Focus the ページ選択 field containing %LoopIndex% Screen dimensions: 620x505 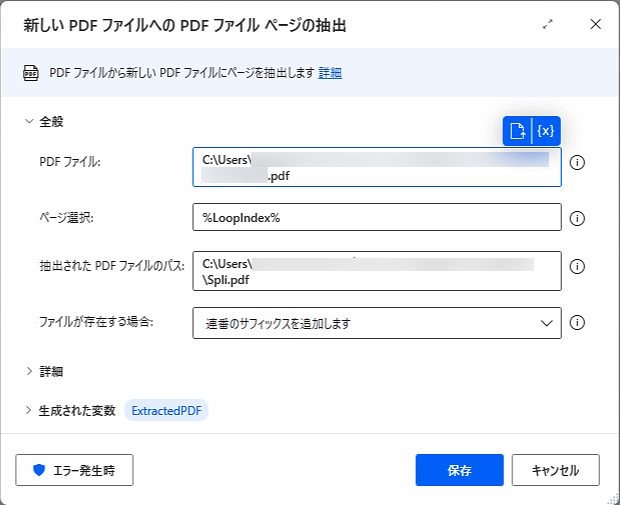pyautogui.click(x=376, y=218)
